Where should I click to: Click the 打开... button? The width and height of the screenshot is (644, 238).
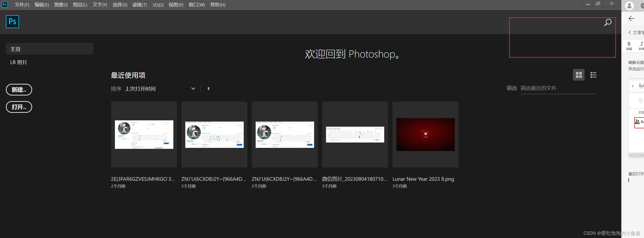coord(19,107)
